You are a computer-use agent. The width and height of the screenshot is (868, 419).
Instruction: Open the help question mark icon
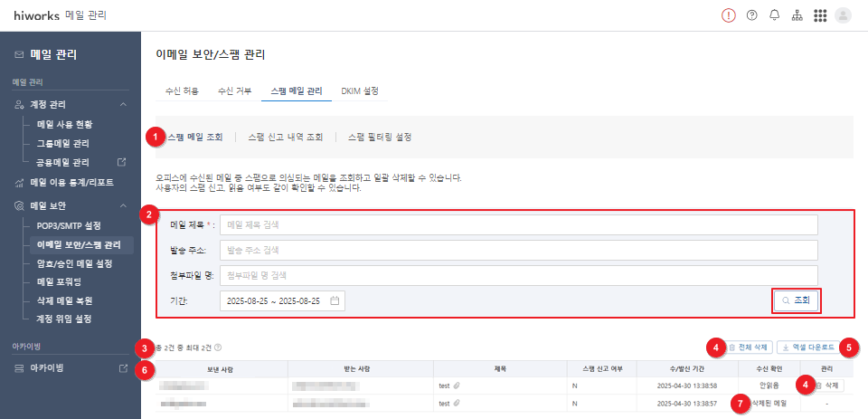(x=751, y=15)
